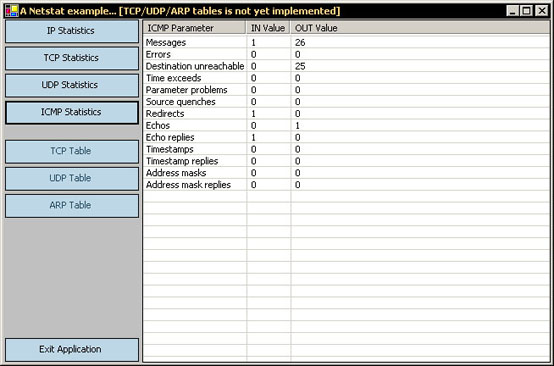Open the UDP Table button

pos(72,178)
